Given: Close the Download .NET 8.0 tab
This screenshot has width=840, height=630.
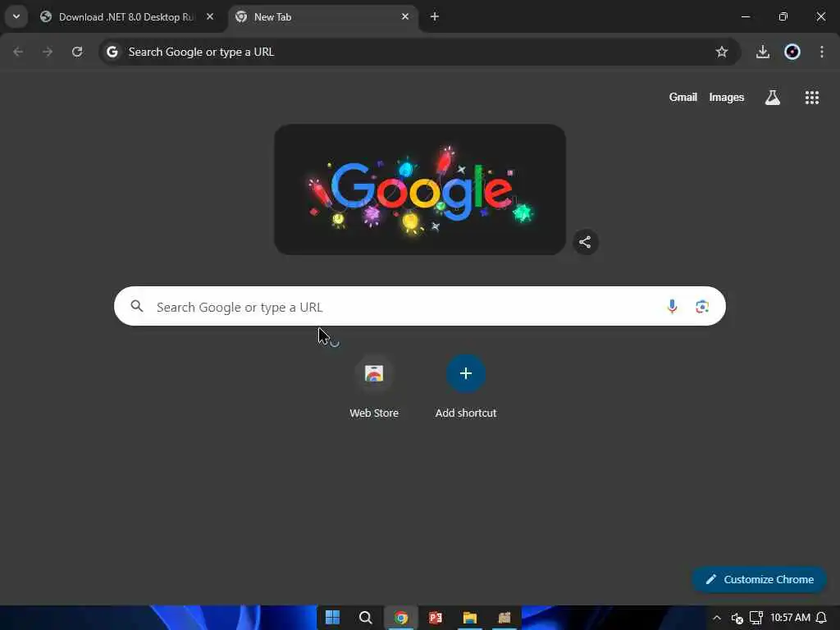Looking at the screenshot, I should tap(210, 16).
